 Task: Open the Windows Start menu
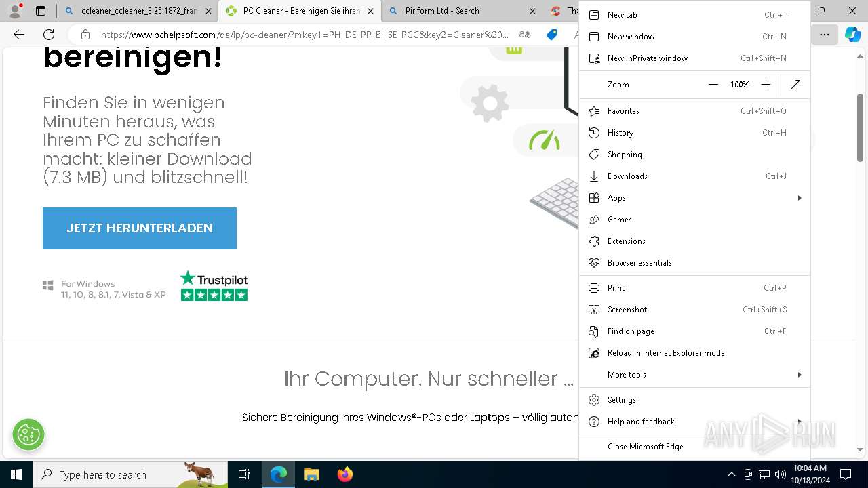pyautogui.click(x=16, y=474)
